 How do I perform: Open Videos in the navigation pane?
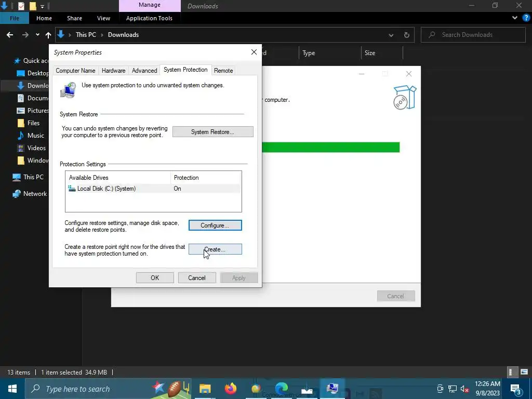coord(31,148)
